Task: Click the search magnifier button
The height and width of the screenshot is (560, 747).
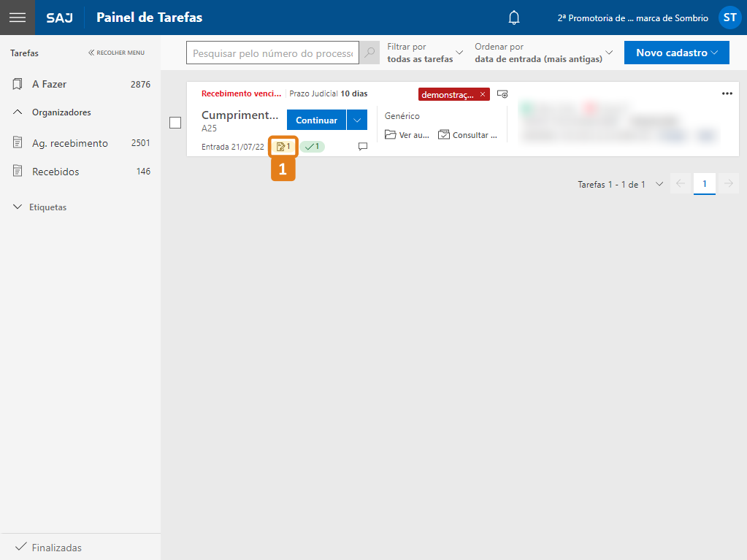Action: click(370, 53)
